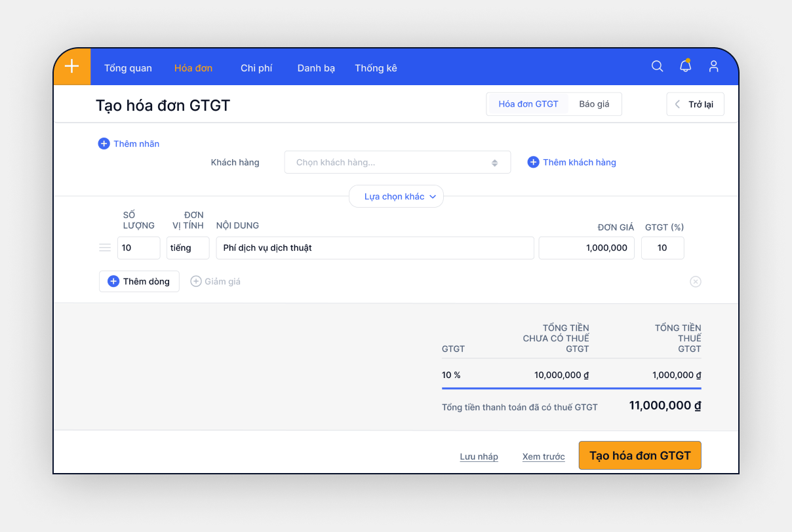Image resolution: width=792 pixels, height=532 pixels.
Task: Grab the line item drag handle
Action: 105,248
